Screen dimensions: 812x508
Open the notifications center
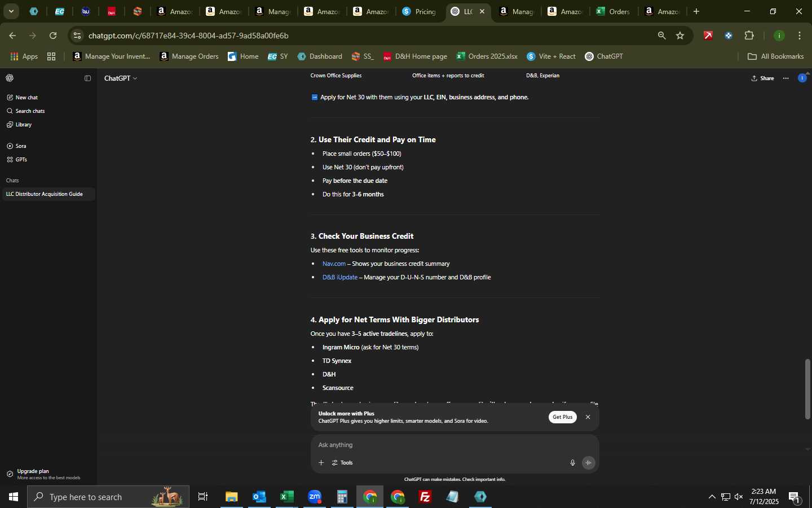coord(795,497)
